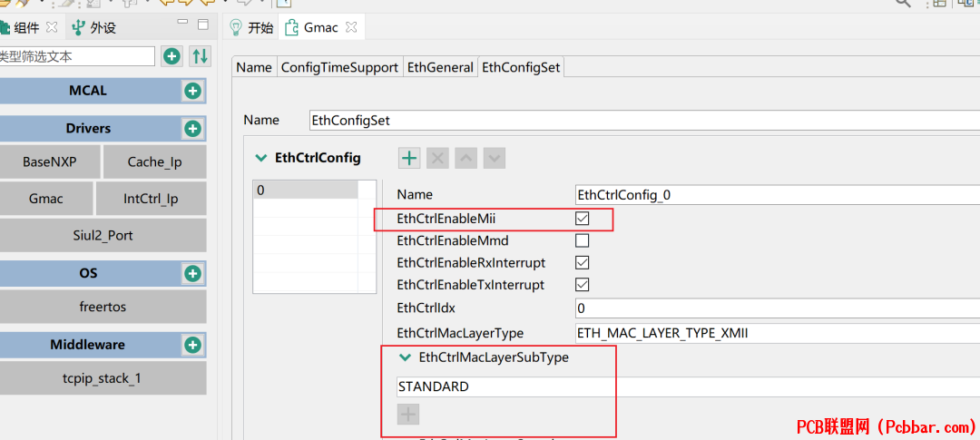Screen dimensions: 980x440
Task: Click the OS category header
Action: tap(88, 273)
